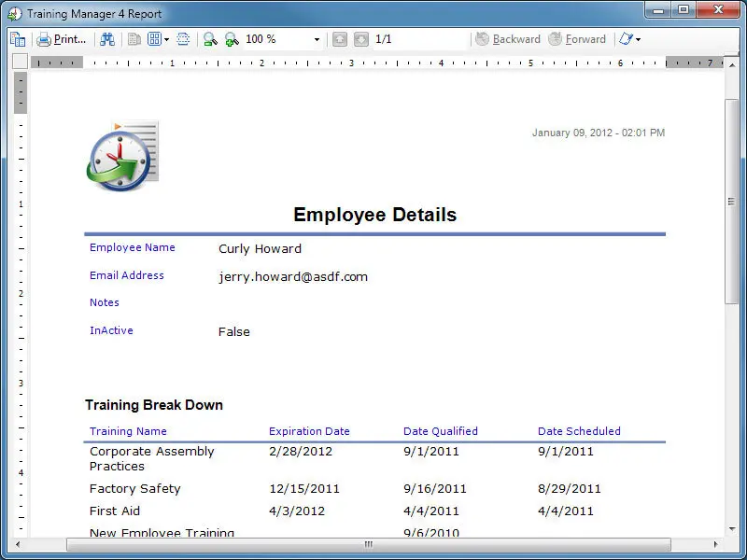
Task: Click the zoom out magnifier icon
Action: (x=210, y=39)
